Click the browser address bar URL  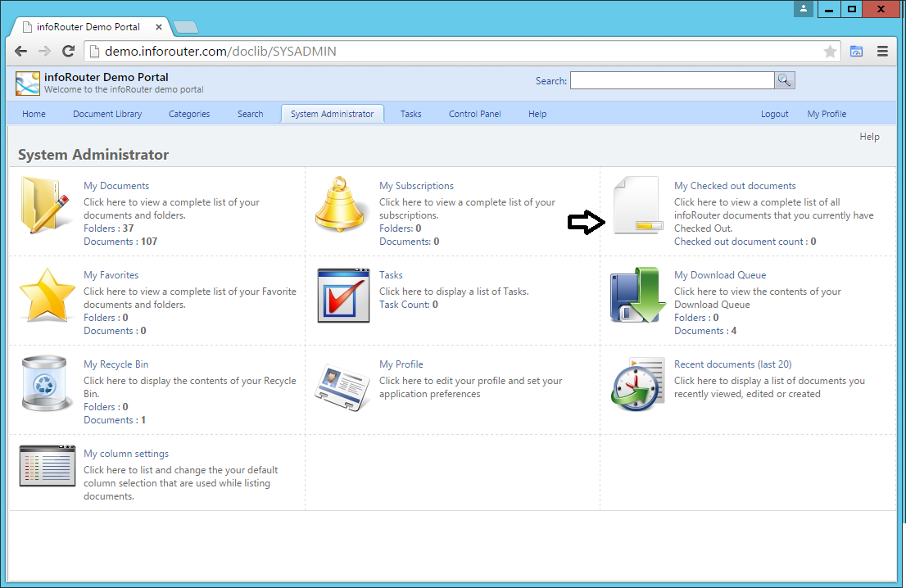(220, 52)
